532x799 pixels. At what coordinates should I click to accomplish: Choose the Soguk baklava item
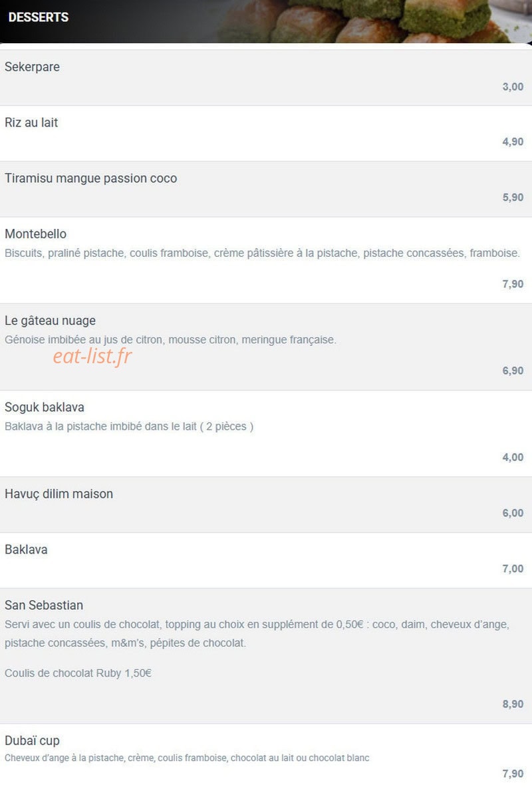tap(266, 433)
